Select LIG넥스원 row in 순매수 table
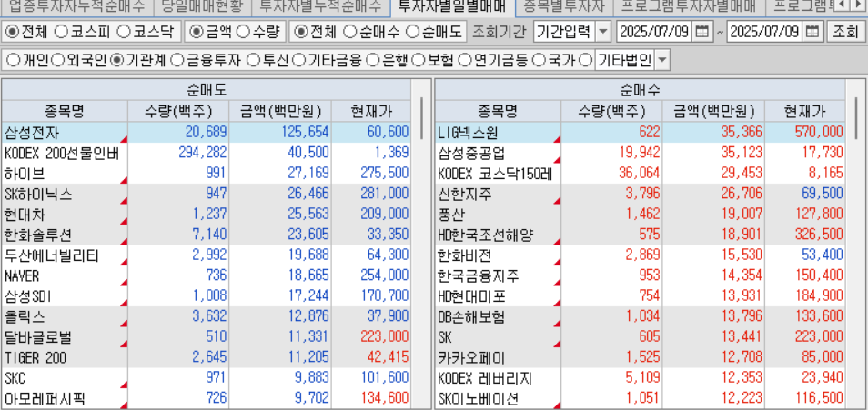Image resolution: width=868 pixels, height=410 pixels. (x=641, y=132)
